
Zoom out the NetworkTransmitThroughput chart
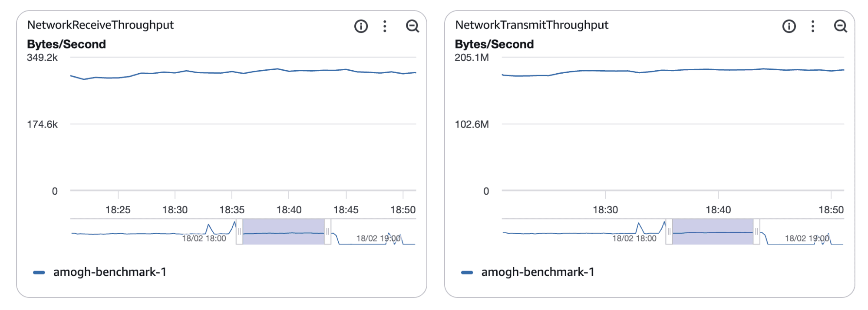click(x=840, y=26)
